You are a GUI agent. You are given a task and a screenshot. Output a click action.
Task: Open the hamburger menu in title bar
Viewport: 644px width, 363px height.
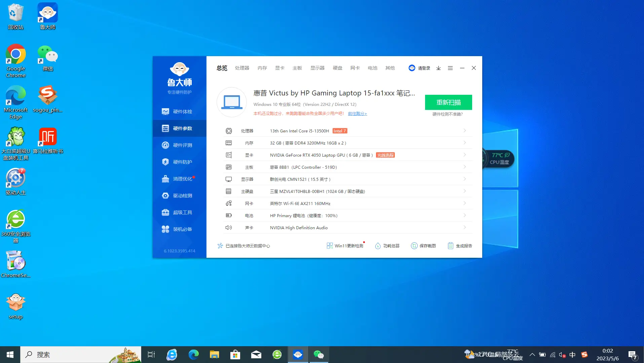pos(450,68)
